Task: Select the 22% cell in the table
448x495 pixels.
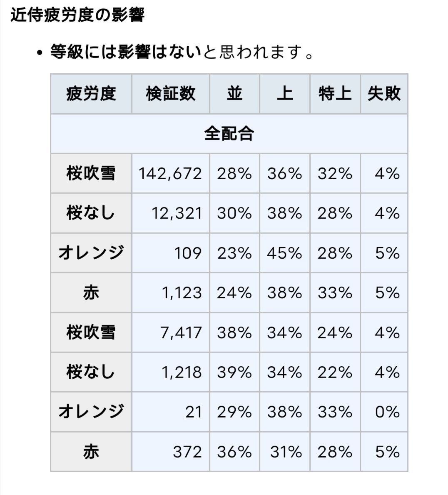Action: (x=335, y=372)
